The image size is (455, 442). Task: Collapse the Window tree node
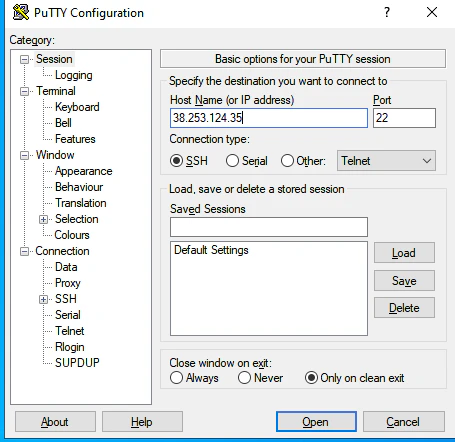pos(24,155)
